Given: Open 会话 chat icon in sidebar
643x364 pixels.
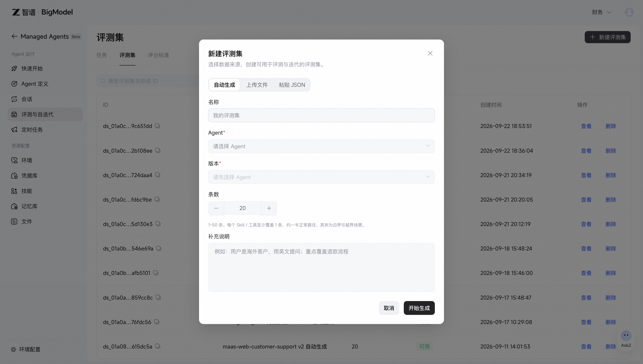Looking at the screenshot, I should [14, 99].
